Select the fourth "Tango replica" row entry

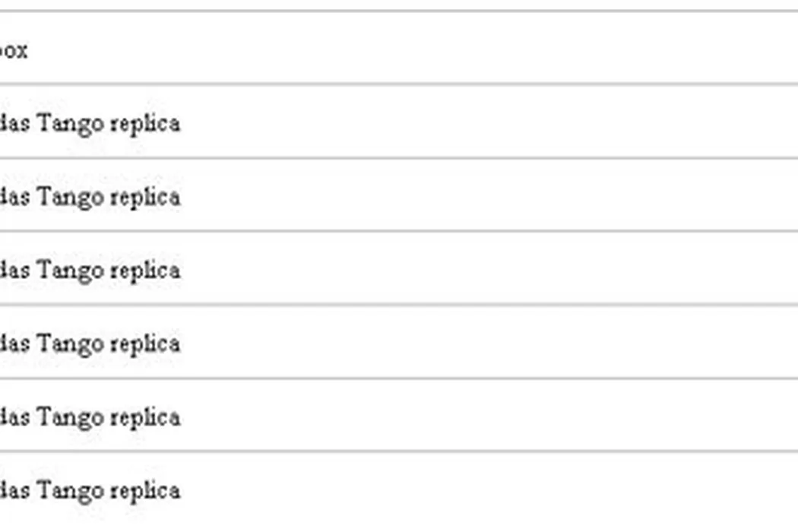[x=90, y=344]
